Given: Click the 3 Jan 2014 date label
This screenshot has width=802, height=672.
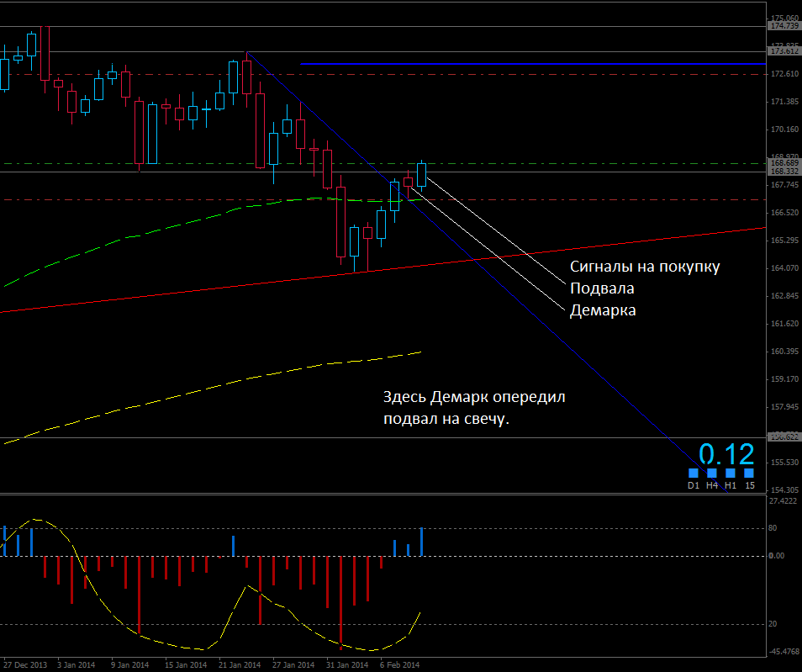Looking at the screenshot, I should coord(77,664).
